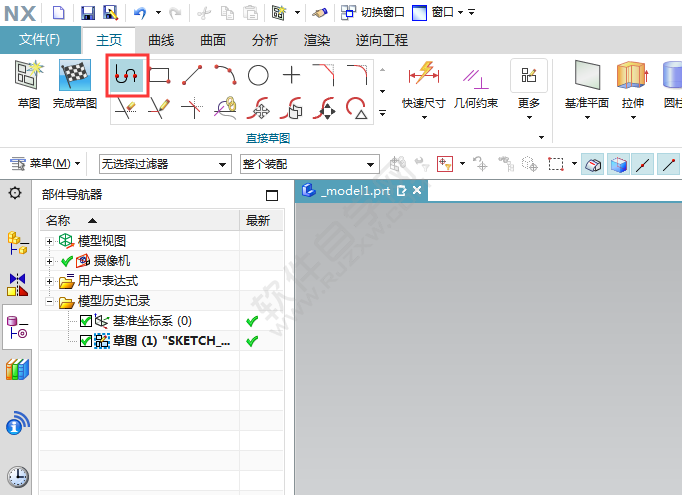Select the Fillet sketch tool
The height and width of the screenshot is (495, 682).
[358, 75]
